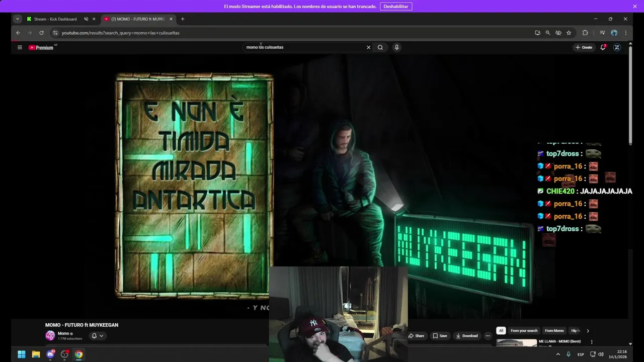
Task: Open tab search dropdown arrow
Action: click(18, 19)
